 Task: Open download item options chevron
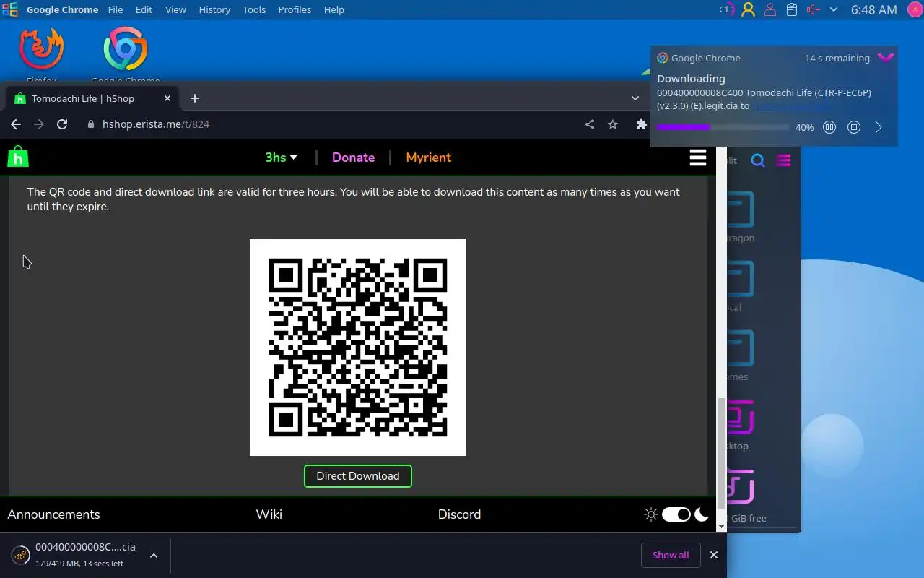coord(154,556)
